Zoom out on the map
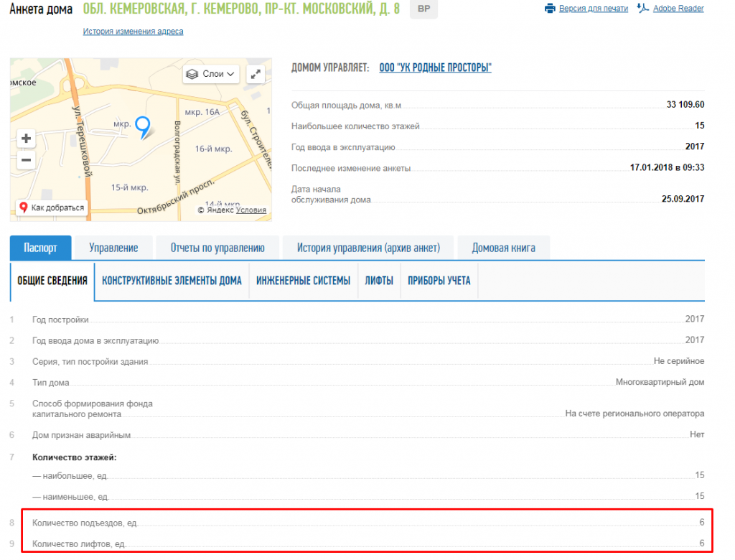This screenshot has width=735, height=560. [x=26, y=160]
